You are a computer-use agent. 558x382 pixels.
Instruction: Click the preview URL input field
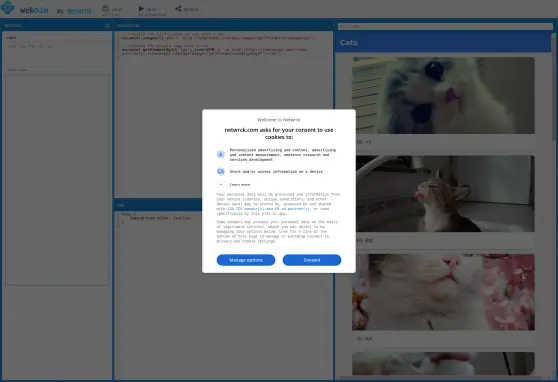point(445,26)
